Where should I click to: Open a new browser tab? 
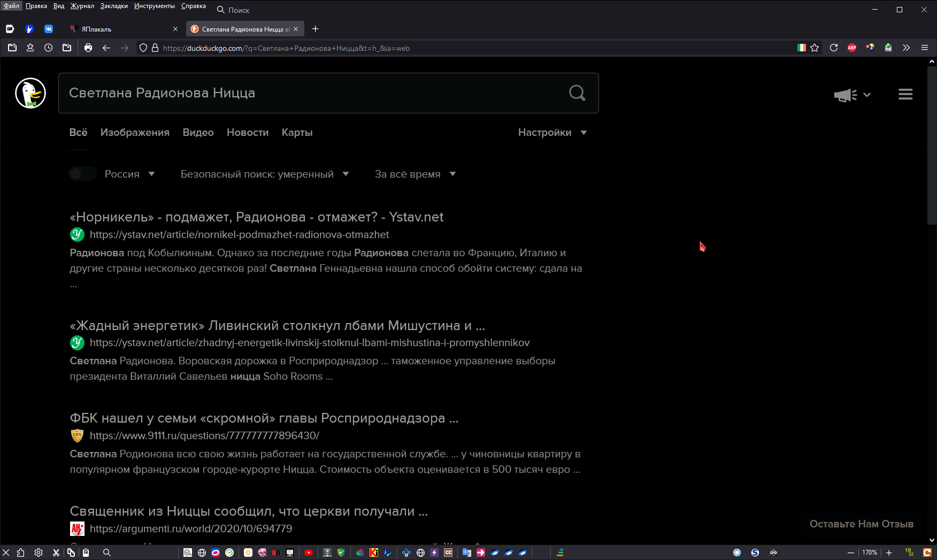(315, 29)
